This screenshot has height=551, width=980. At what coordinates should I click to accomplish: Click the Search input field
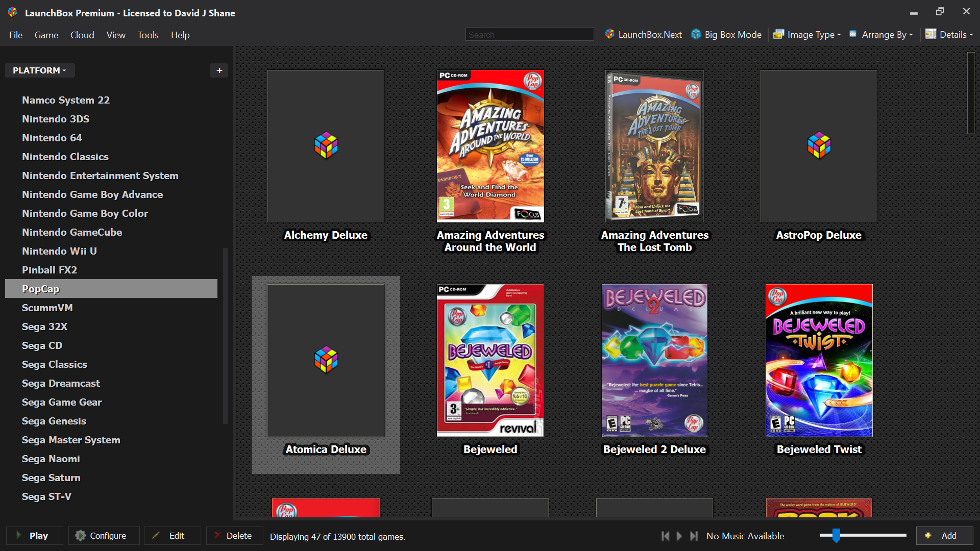point(529,35)
